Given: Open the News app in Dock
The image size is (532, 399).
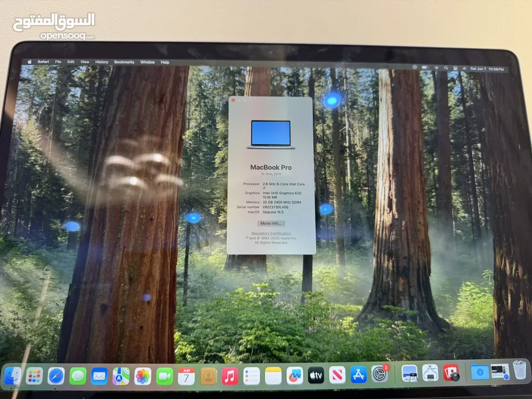Looking at the screenshot, I should [x=337, y=375].
